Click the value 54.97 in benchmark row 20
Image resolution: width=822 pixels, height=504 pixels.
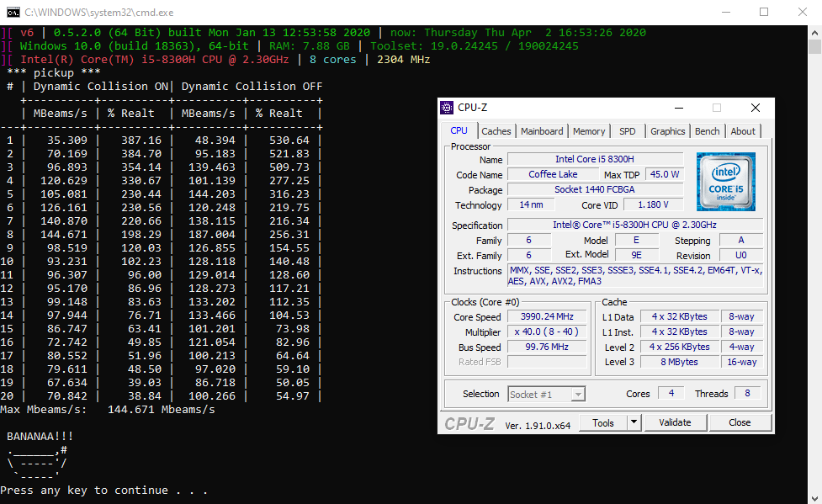293,396
